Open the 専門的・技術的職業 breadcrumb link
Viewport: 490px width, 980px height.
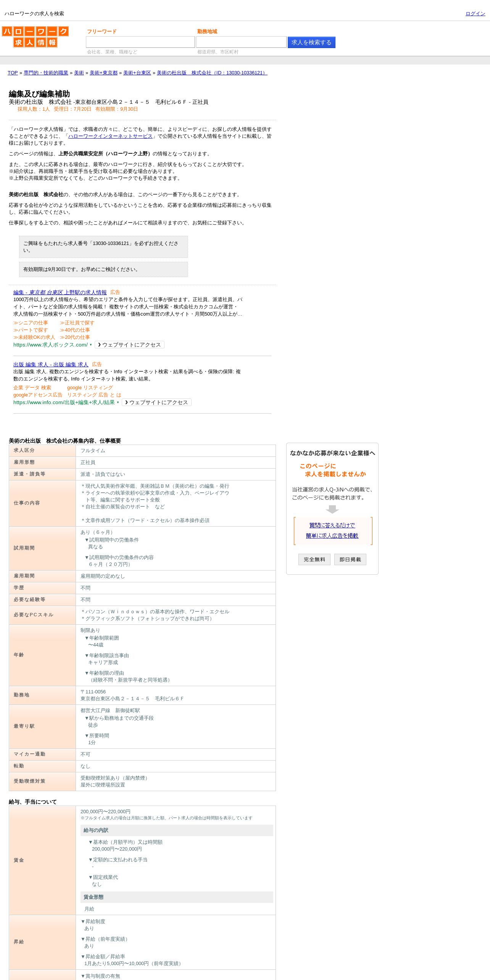coord(46,73)
